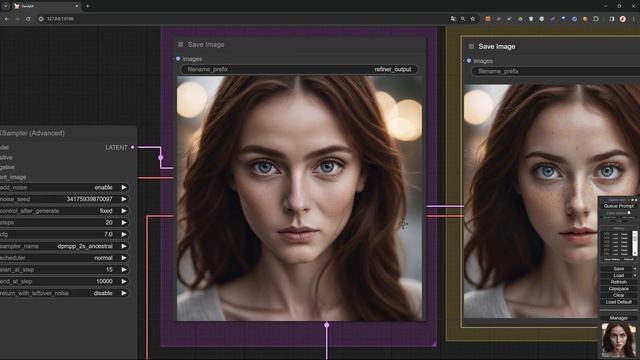
Task: Toggle the Extra options checkbox
Action: pos(629,213)
